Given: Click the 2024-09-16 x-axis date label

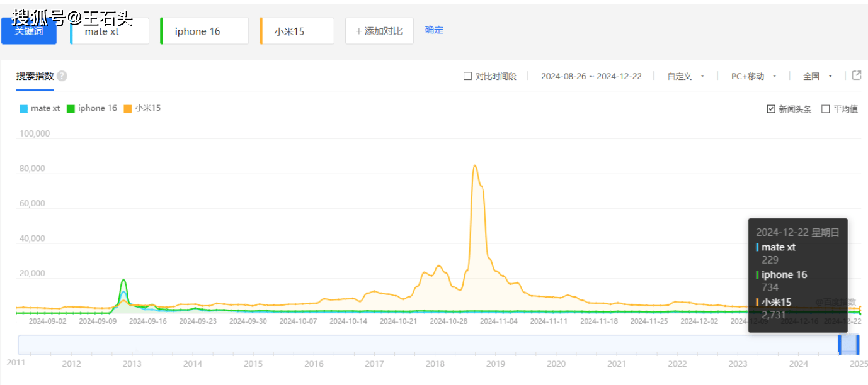Looking at the screenshot, I should pos(147,321).
